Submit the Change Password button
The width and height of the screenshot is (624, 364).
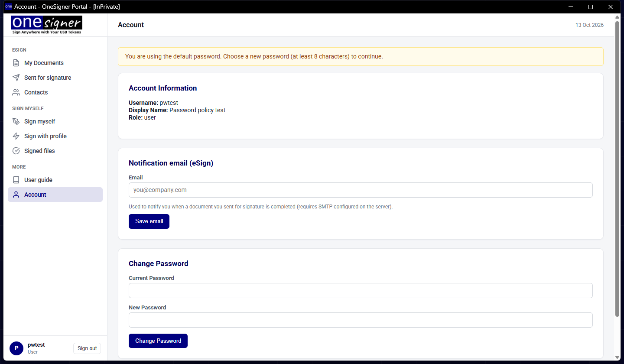pyautogui.click(x=158, y=341)
